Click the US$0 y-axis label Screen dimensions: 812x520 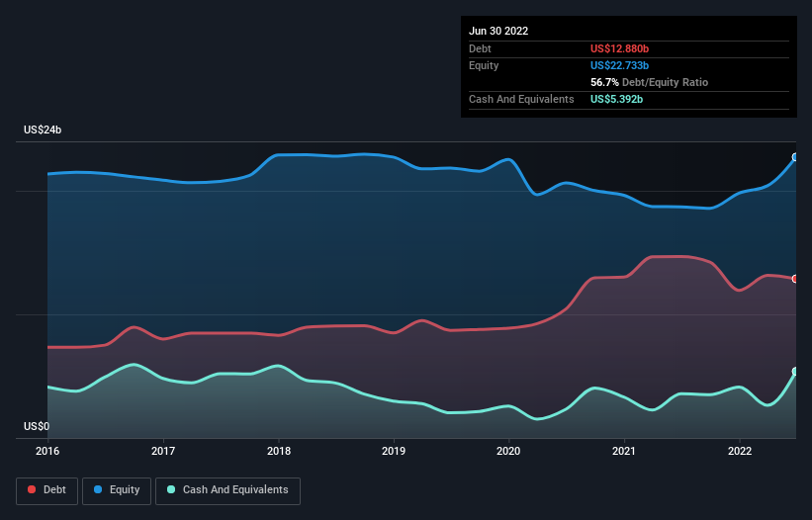tap(37, 426)
